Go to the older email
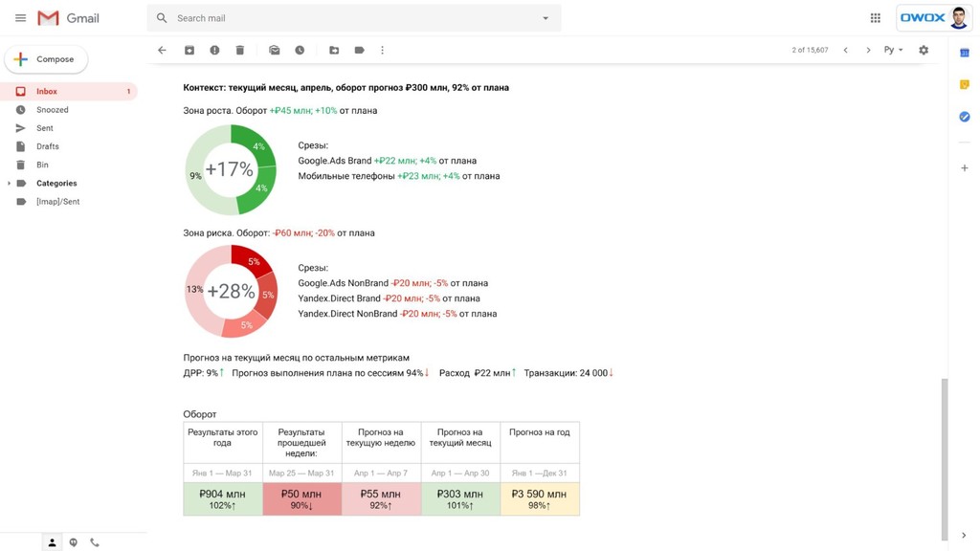980x551 pixels. pyautogui.click(x=868, y=50)
